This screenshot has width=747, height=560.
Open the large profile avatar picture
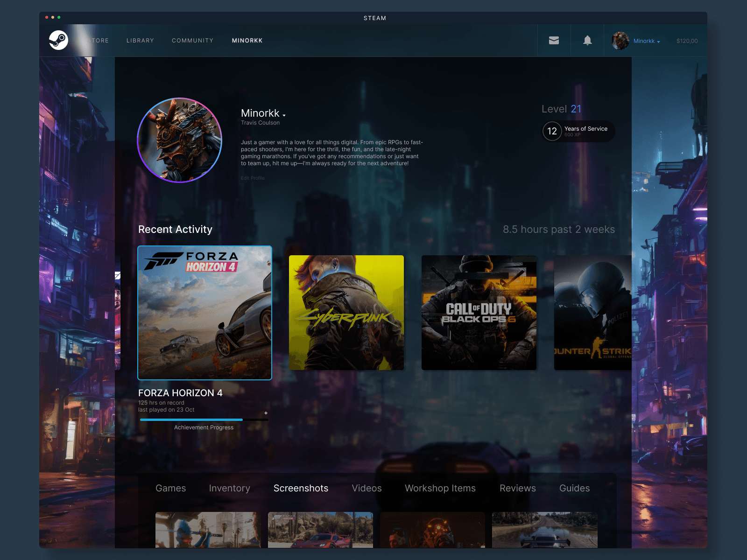tap(179, 140)
